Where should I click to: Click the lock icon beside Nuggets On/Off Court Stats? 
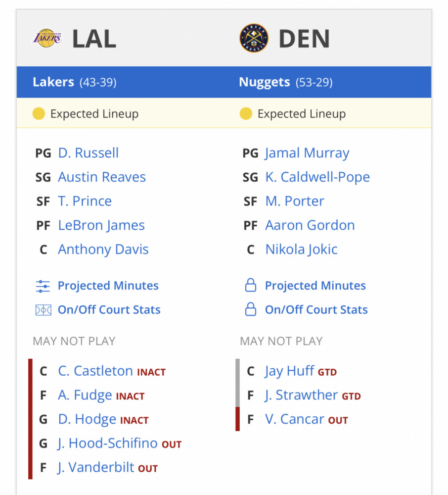coord(251,309)
